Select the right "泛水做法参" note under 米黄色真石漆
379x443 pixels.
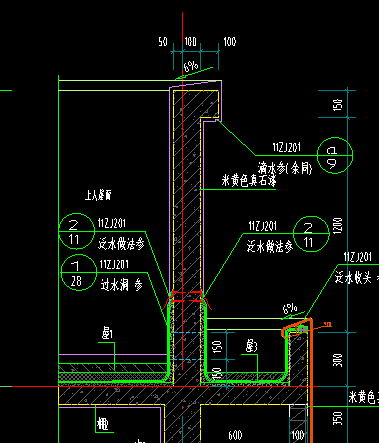click(270, 246)
